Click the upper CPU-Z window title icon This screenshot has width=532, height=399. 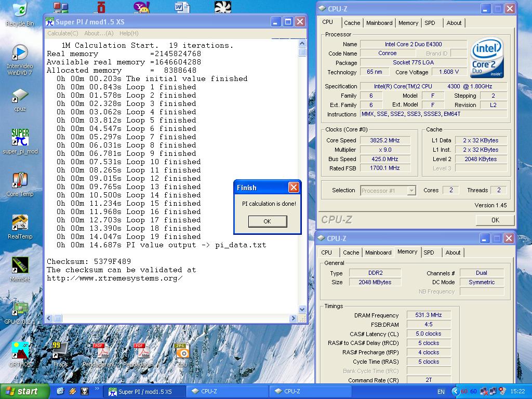pyautogui.click(x=322, y=9)
